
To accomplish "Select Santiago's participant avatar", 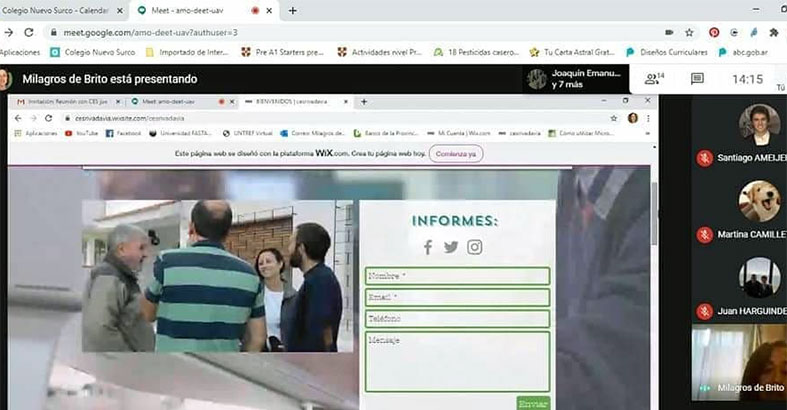I will pyautogui.click(x=759, y=125).
